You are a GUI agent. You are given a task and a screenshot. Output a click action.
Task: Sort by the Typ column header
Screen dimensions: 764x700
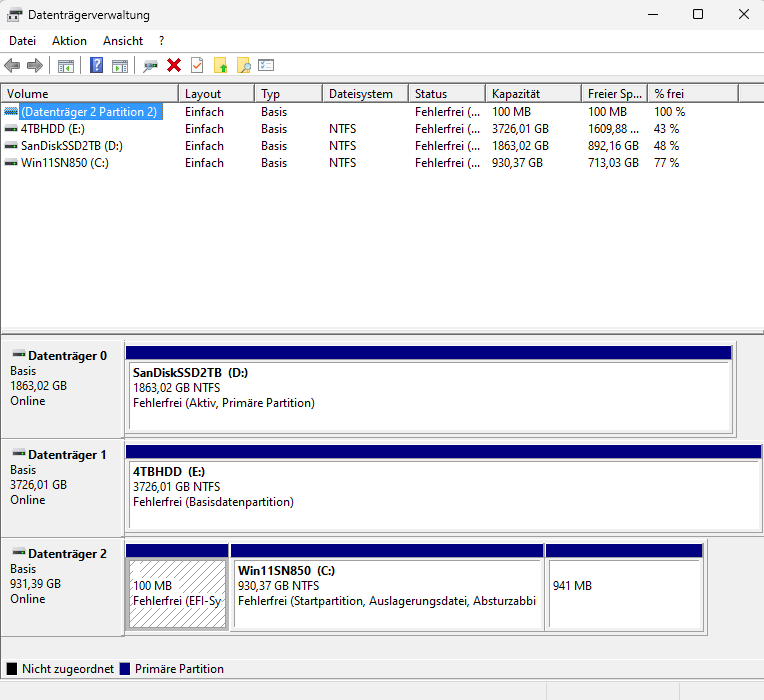[x=288, y=94]
